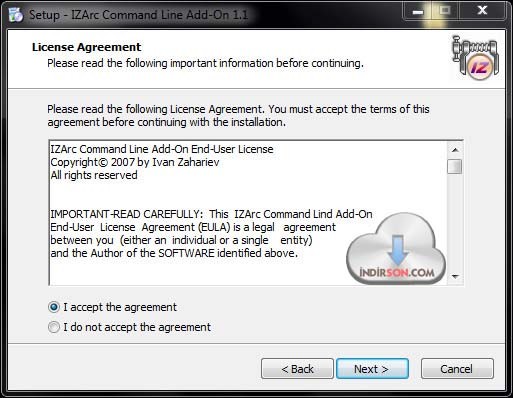
Task: Go back with the Back button
Action: pos(297,369)
